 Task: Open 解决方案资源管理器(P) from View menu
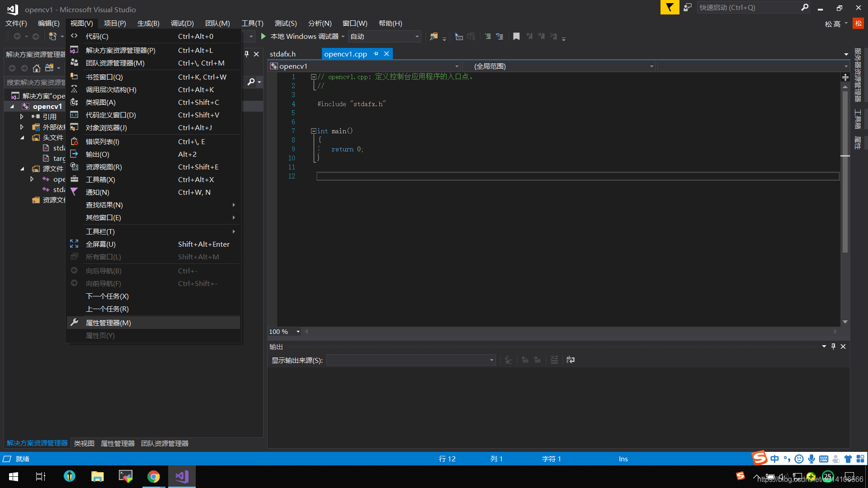pos(153,50)
